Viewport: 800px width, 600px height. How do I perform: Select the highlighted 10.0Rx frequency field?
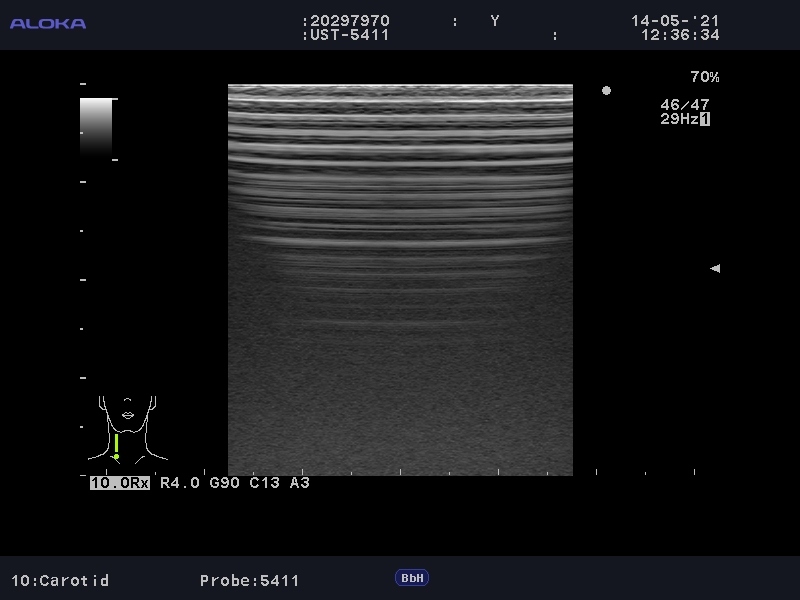pos(119,483)
